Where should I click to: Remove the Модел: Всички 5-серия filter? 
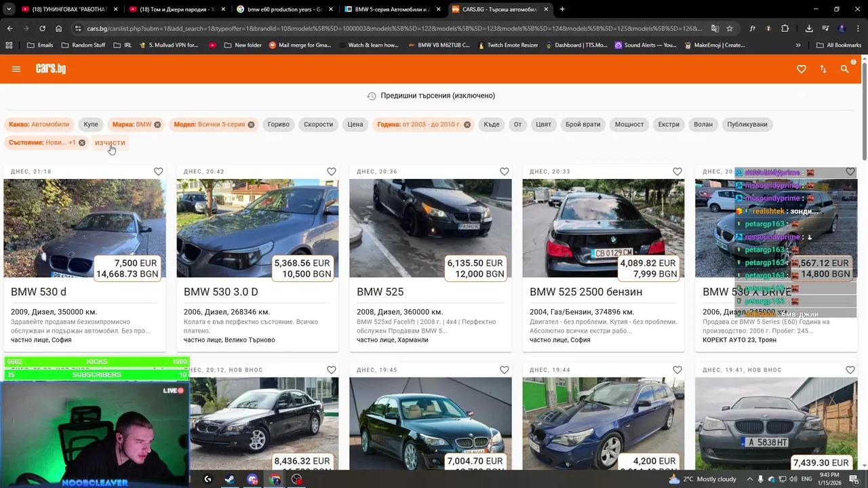pyautogui.click(x=251, y=125)
